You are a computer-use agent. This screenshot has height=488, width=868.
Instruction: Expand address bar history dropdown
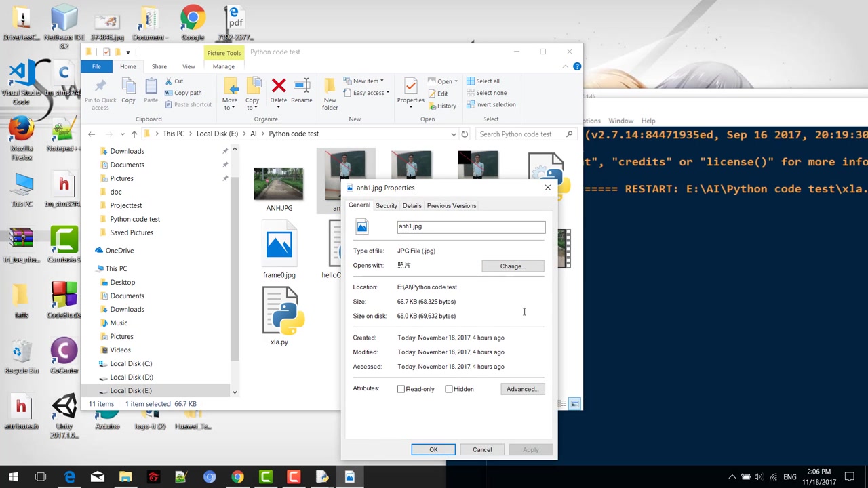(454, 134)
